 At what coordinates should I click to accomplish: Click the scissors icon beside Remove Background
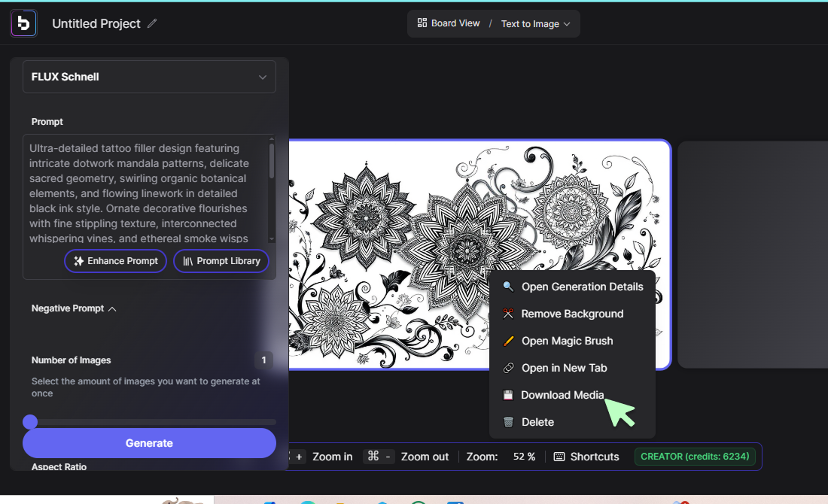[508, 314]
